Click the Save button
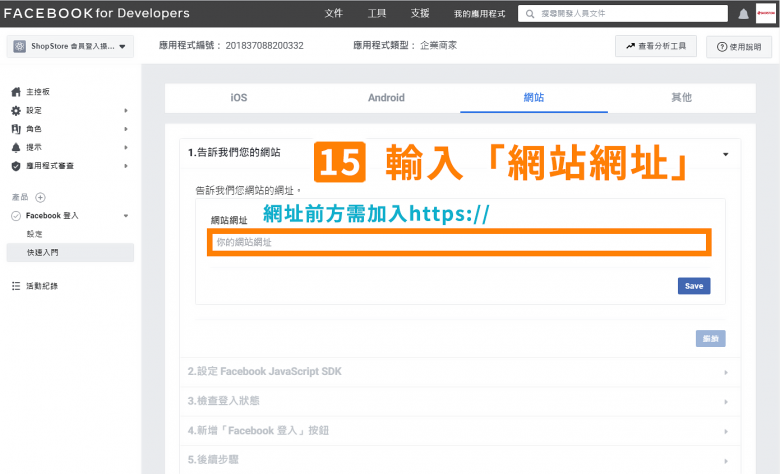Screen dimensions: 780x474 [694, 286]
